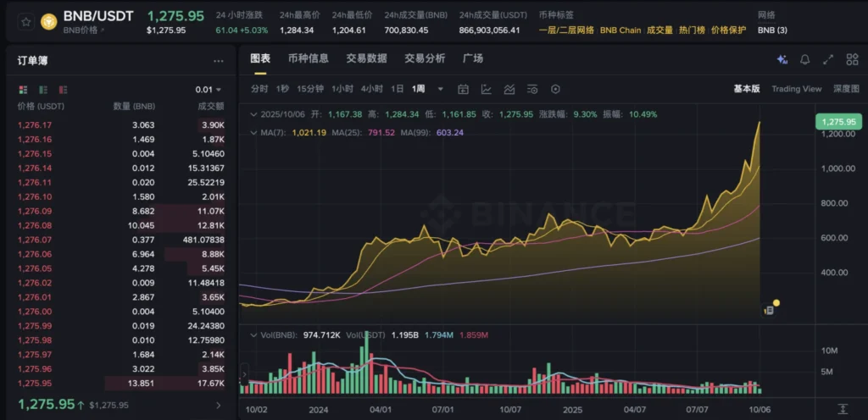Set interval to 分时
The width and height of the screenshot is (868, 420).
coord(259,89)
